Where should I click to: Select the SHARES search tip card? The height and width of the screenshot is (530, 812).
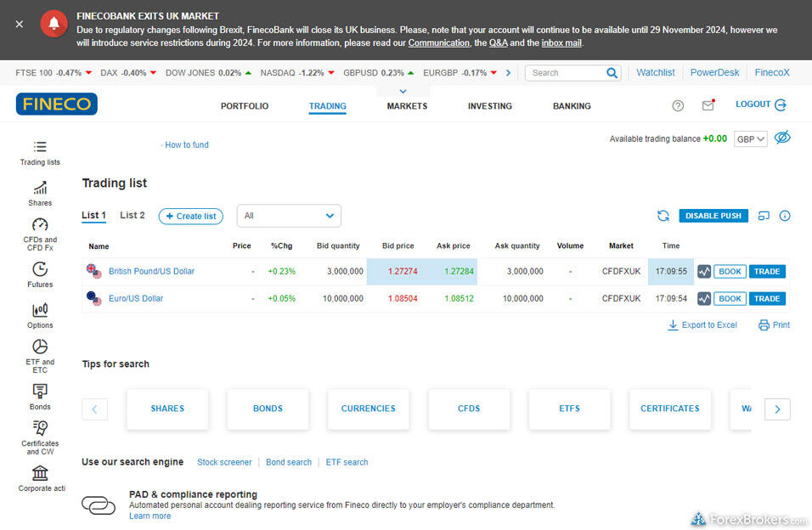click(x=167, y=409)
